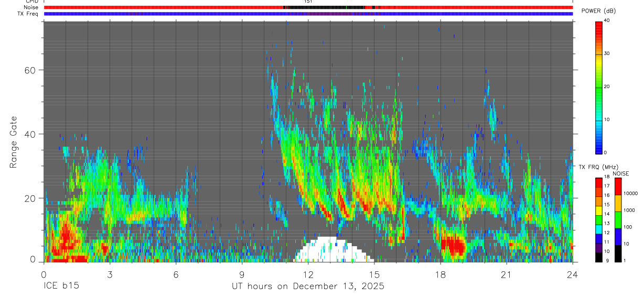The width and height of the screenshot is (644, 297).
Task: Click the 40 tick on power colorbar
Action: (x=607, y=21)
